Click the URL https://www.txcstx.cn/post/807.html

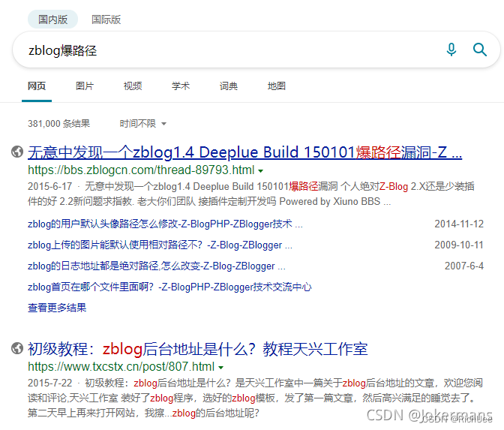click(121, 366)
